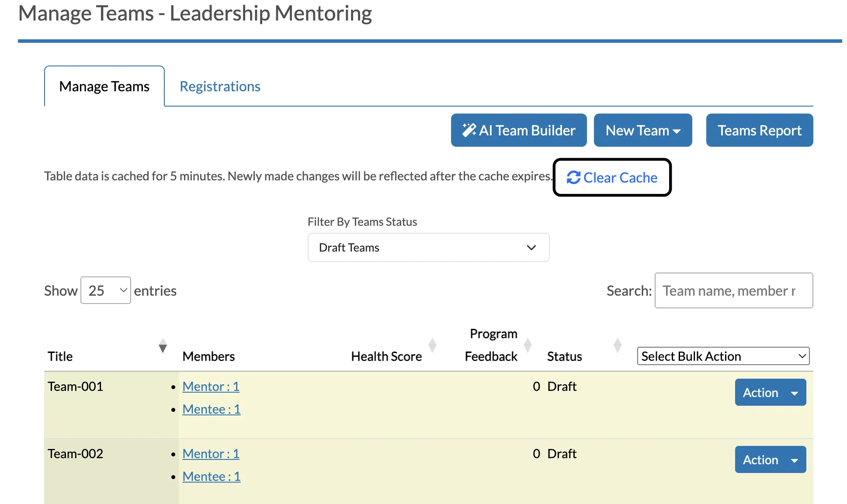This screenshot has height=504, width=847.
Task: Open the Teams Report
Action: [x=760, y=130]
